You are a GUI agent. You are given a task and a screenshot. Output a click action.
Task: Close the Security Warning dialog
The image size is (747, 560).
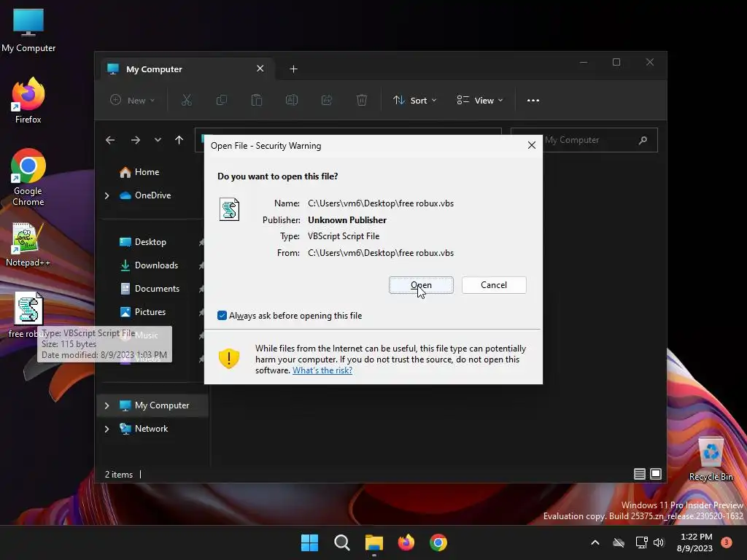(x=532, y=145)
